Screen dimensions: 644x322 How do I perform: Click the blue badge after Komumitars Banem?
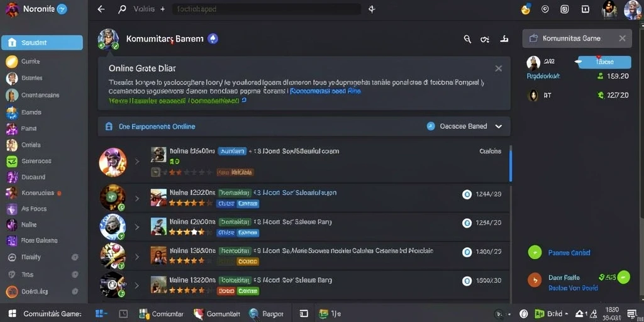213,39
